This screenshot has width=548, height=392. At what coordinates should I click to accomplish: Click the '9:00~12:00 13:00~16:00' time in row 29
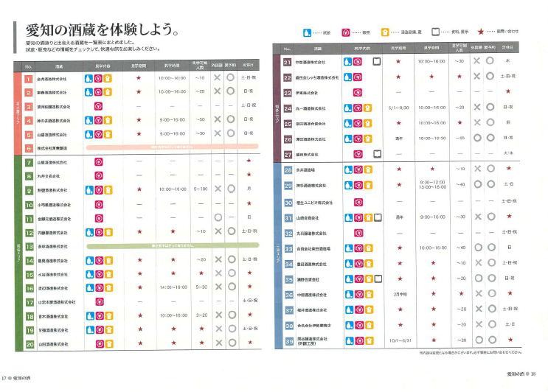pyautogui.click(x=433, y=185)
